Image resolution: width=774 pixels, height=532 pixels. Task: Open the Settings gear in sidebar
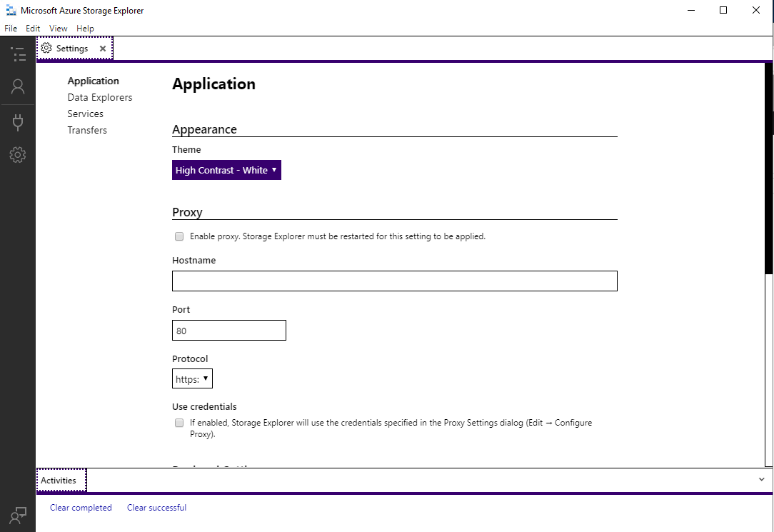18,155
